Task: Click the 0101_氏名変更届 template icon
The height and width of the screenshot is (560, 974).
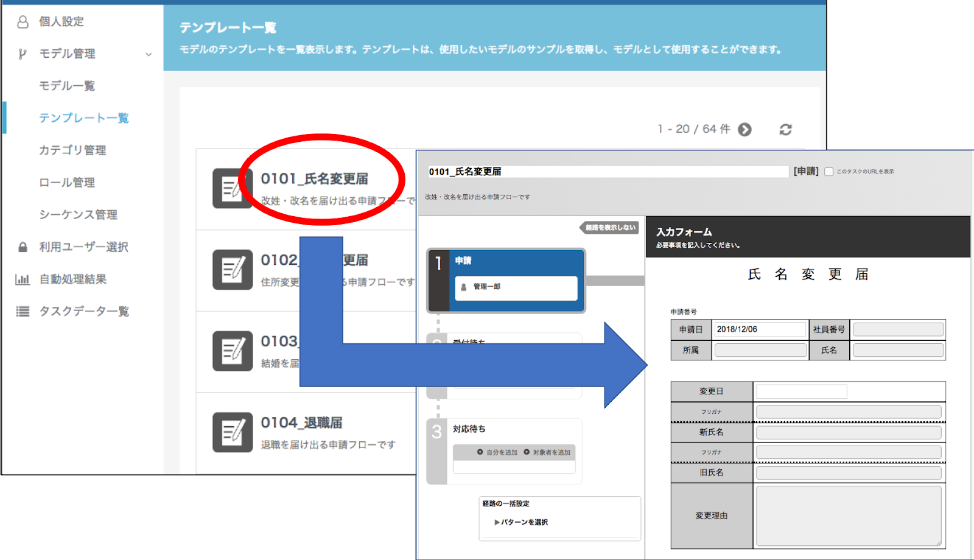Action: [x=232, y=189]
